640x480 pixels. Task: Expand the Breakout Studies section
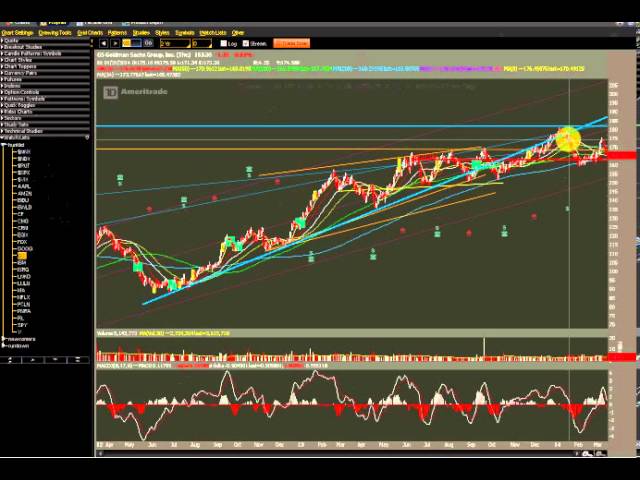[45, 47]
